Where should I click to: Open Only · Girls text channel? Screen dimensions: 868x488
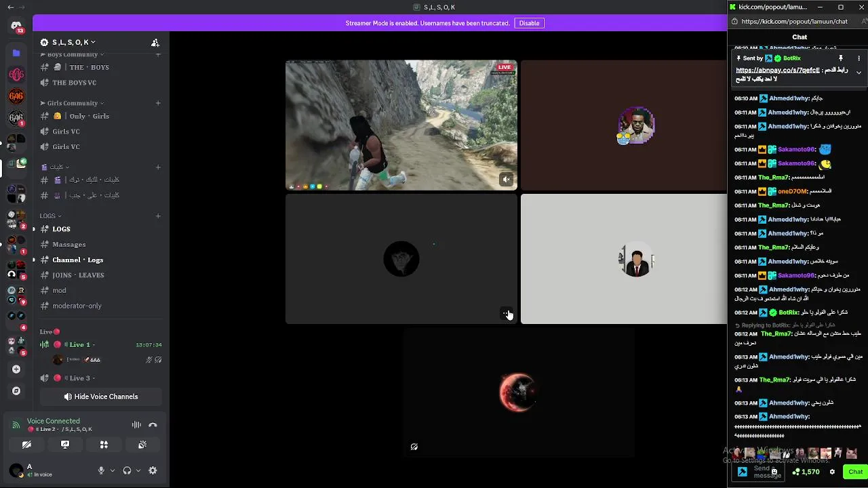pyautogui.click(x=100, y=116)
